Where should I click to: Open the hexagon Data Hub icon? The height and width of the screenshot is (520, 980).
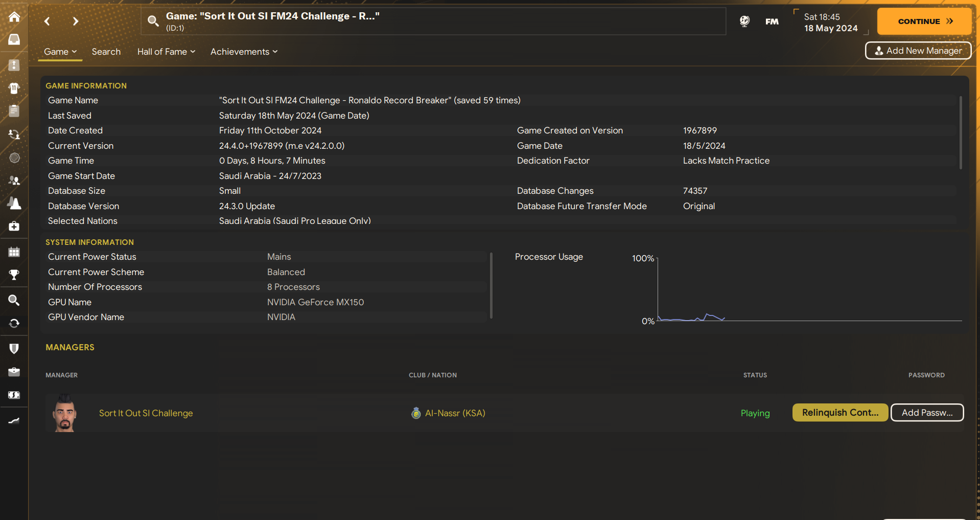coord(14,157)
